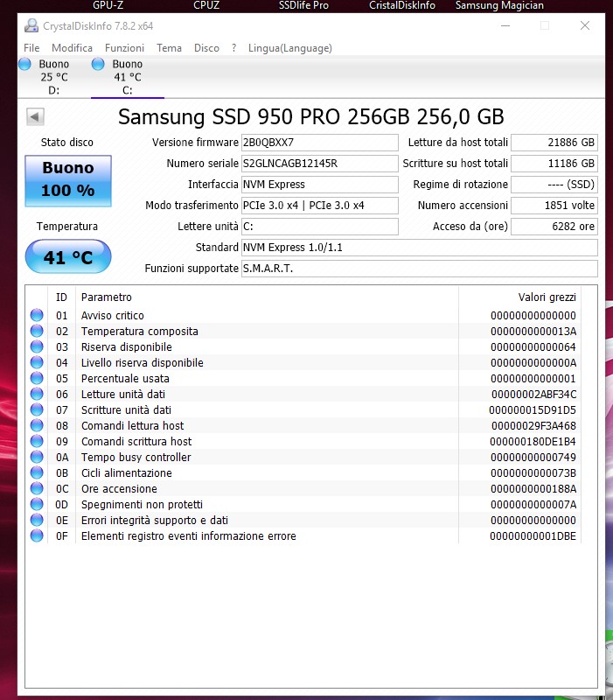
Task: Click raw value 0000000000013A
Action: [x=533, y=332]
